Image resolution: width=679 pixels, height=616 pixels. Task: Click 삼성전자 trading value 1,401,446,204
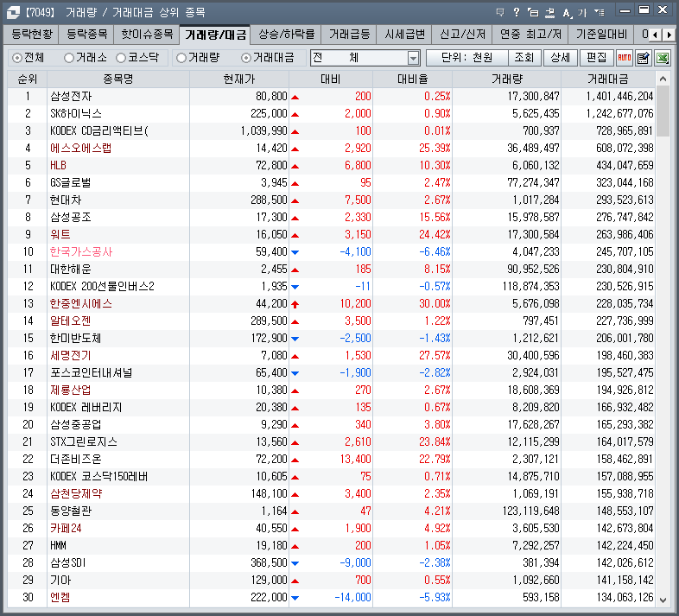point(619,96)
